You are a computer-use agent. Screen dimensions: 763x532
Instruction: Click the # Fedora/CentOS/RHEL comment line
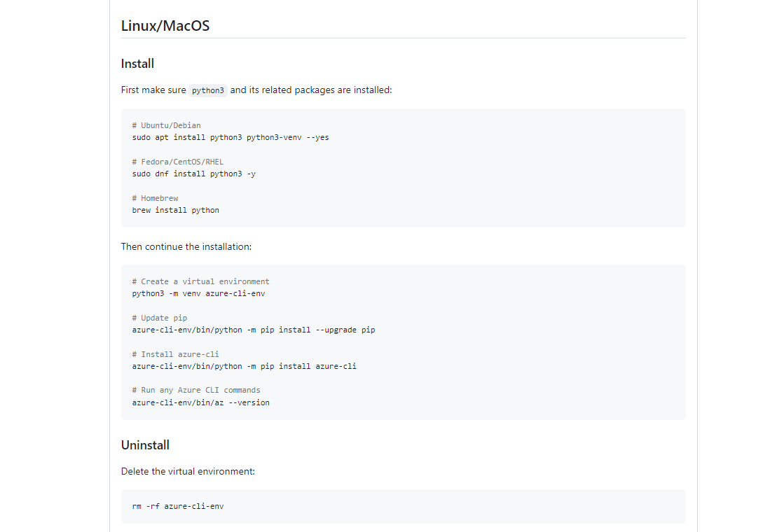[x=177, y=161]
